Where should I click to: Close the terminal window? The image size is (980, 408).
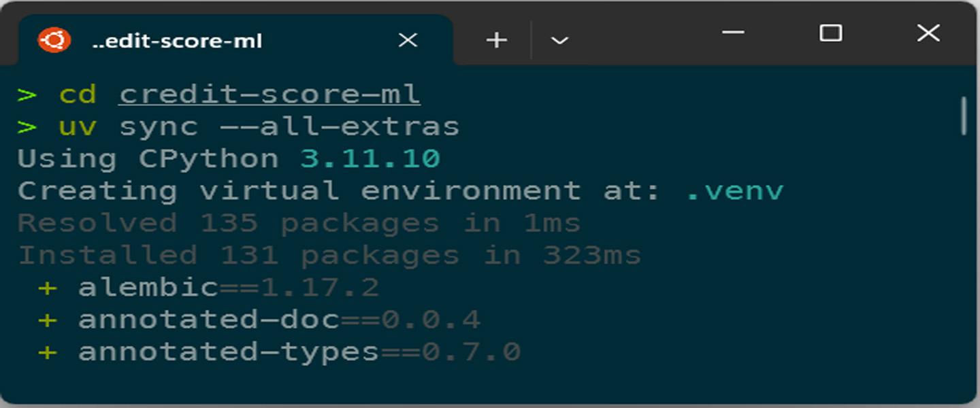(x=928, y=33)
